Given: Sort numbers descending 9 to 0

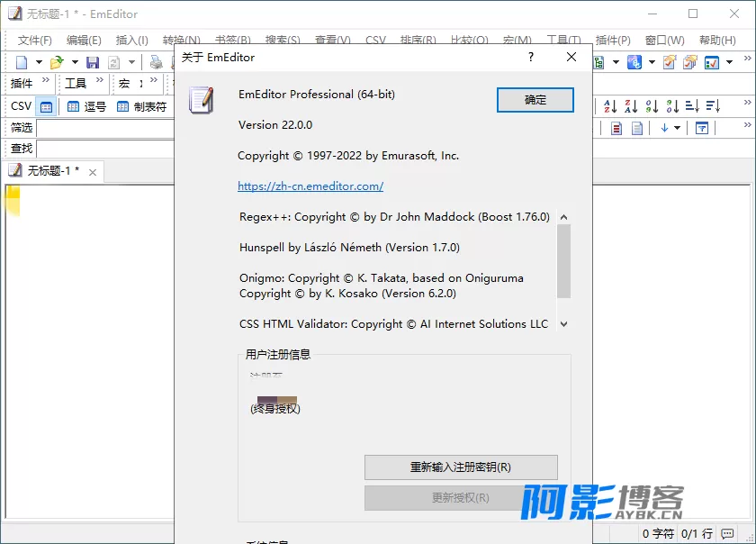Looking at the screenshot, I should (x=672, y=106).
